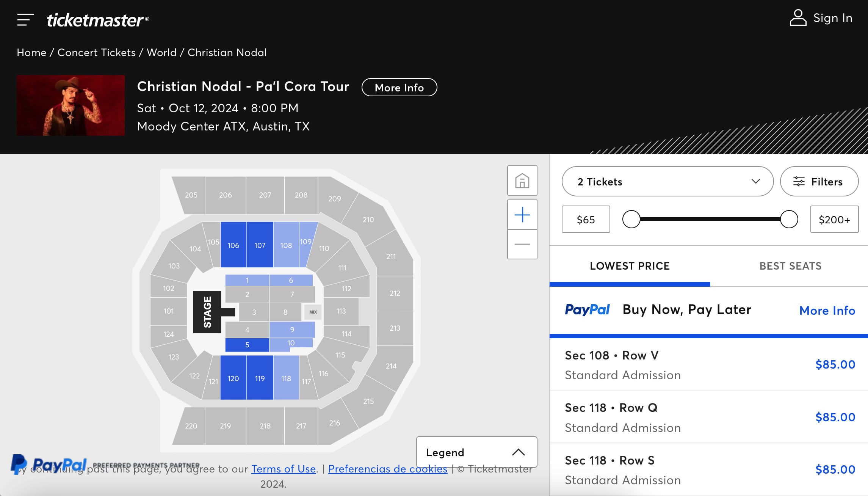Click the More Info event button
Viewport: 868px width, 496px height.
399,88
